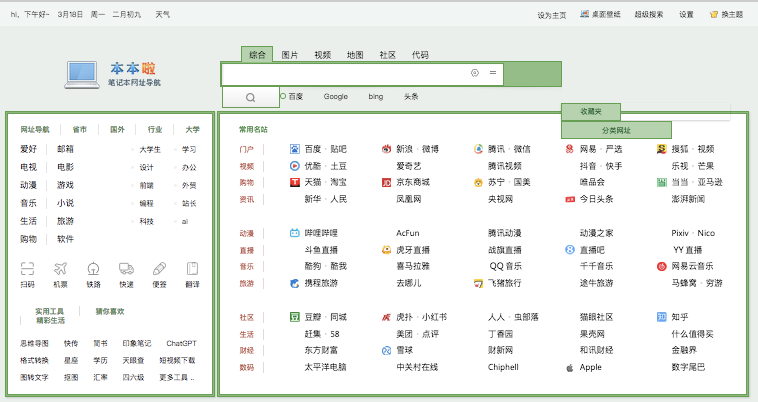The height and width of the screenshot is (402, 758).
Task: Switch to the 视频 search tab
Action: 322,55
